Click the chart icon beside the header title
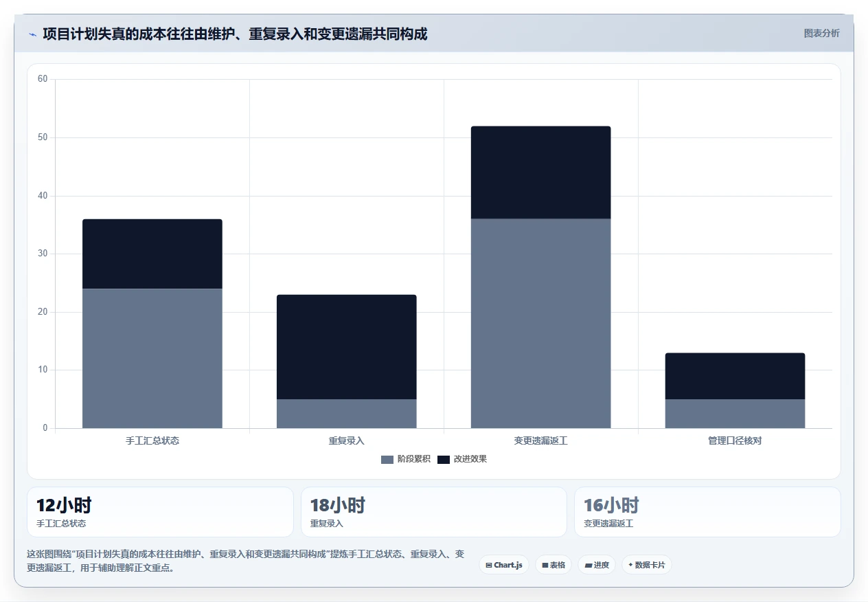The width and height of the screenshot is (868, 602). tap(32, 34)
